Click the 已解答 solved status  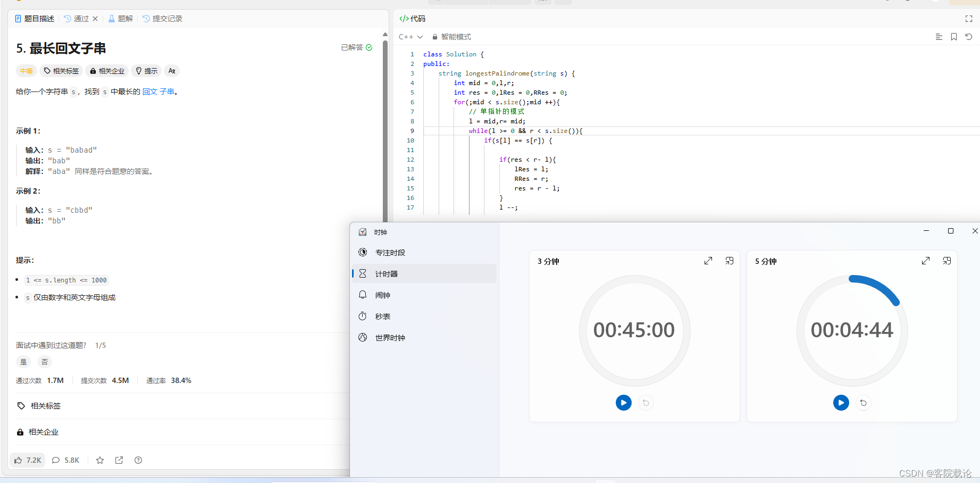tap(356, 47)
